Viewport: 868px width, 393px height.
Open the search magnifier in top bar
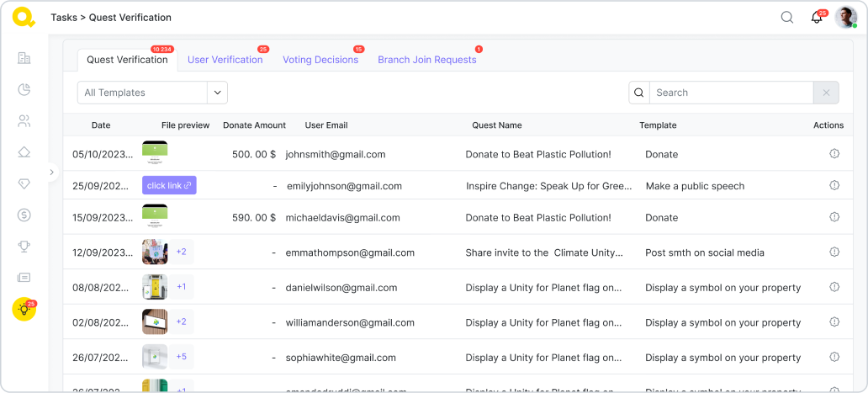(x=787, y=18)
